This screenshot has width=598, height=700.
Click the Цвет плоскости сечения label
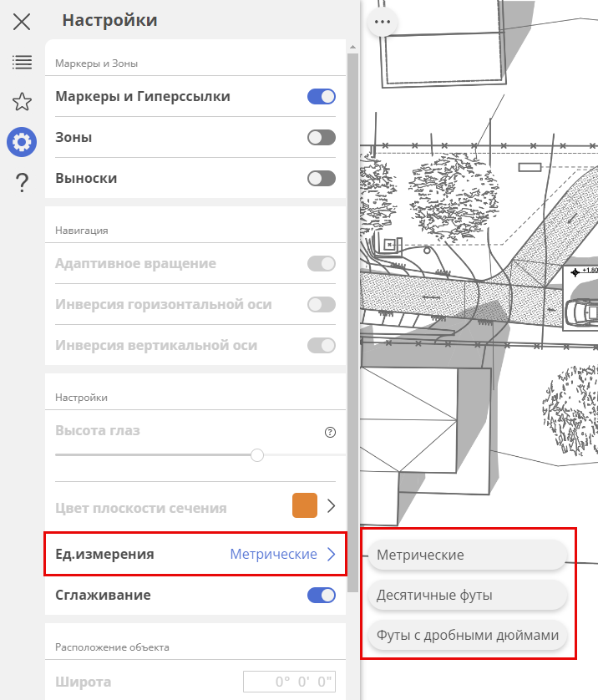click(x=141, y=508)
